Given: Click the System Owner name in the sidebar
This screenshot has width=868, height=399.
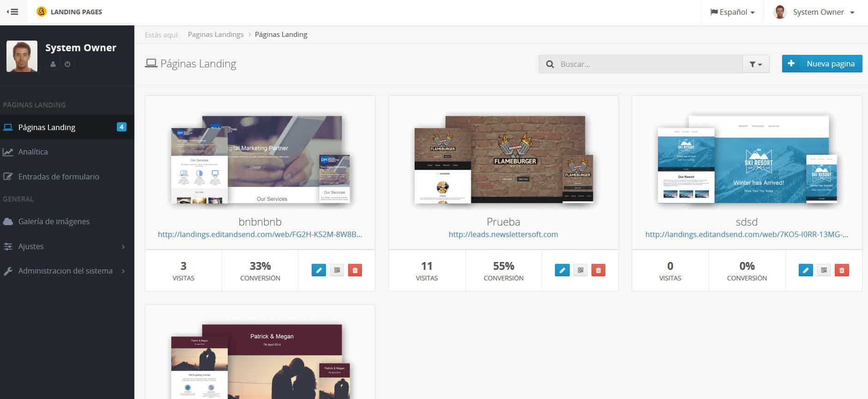Looking at the screenshot, I should (x=81, y=48).
